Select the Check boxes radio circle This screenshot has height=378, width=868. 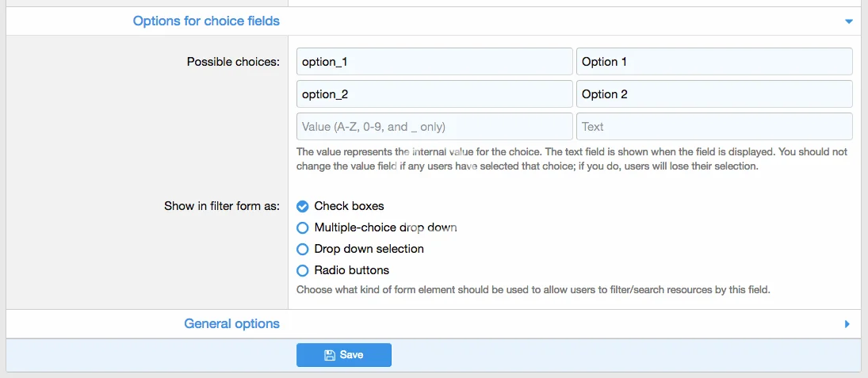[x=302, y=206]
